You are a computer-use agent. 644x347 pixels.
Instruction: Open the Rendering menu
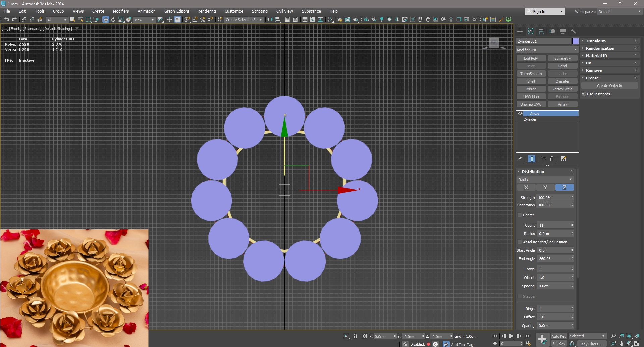[x=206, y=11]
